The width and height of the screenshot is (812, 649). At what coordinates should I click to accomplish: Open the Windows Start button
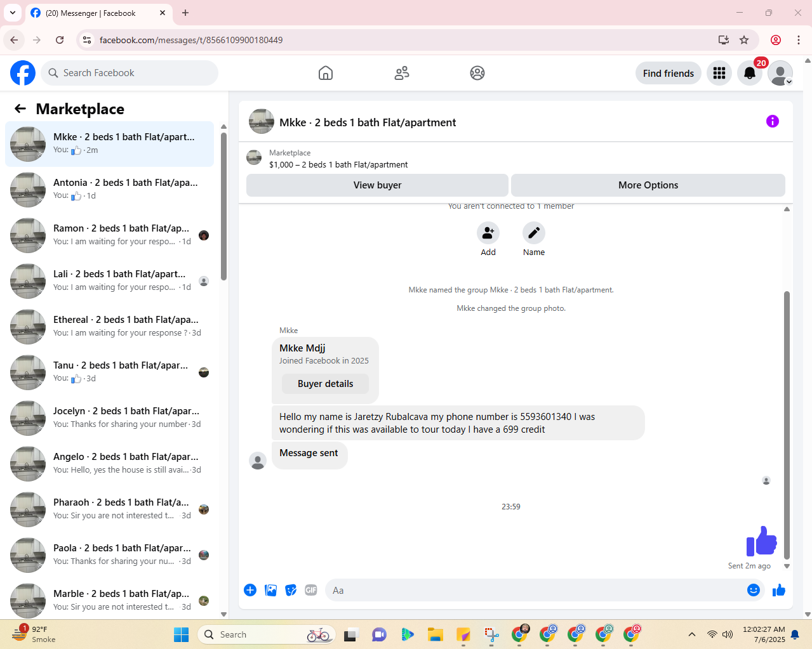tap(182, 634)
